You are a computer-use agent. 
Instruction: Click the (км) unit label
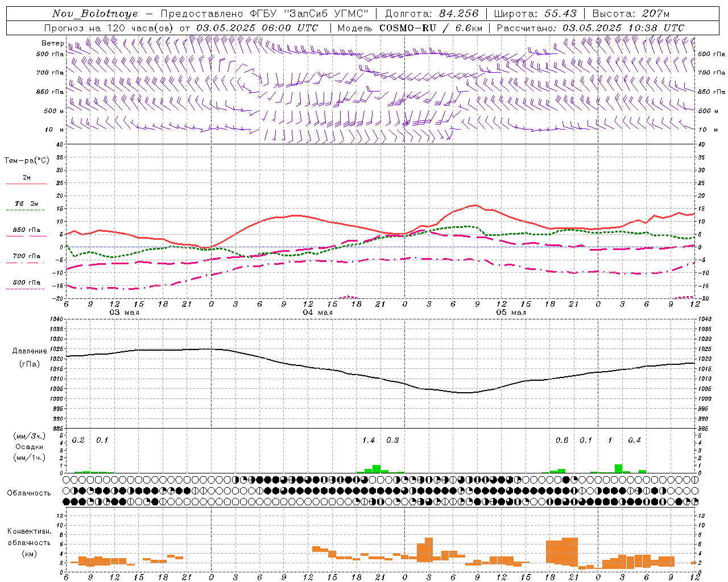coord(30,554)
